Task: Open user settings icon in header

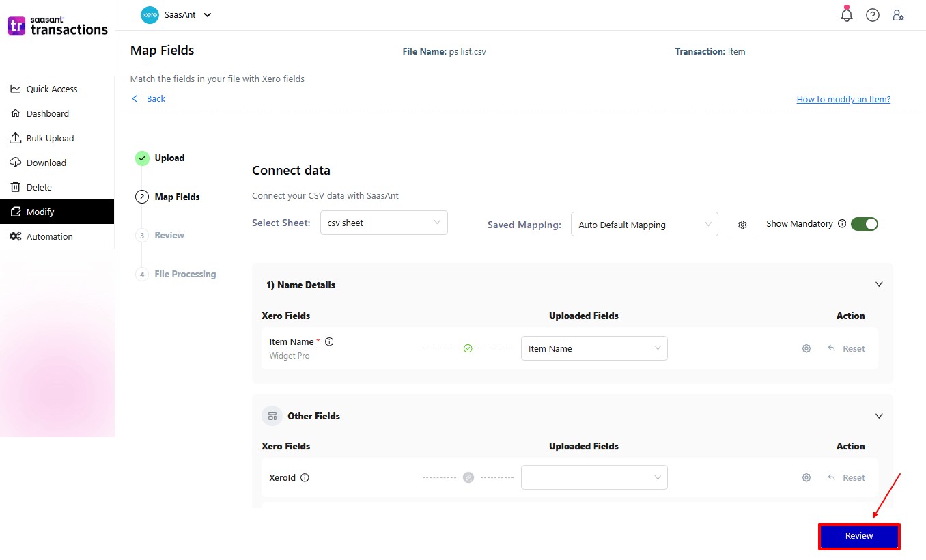Action: 899,15
